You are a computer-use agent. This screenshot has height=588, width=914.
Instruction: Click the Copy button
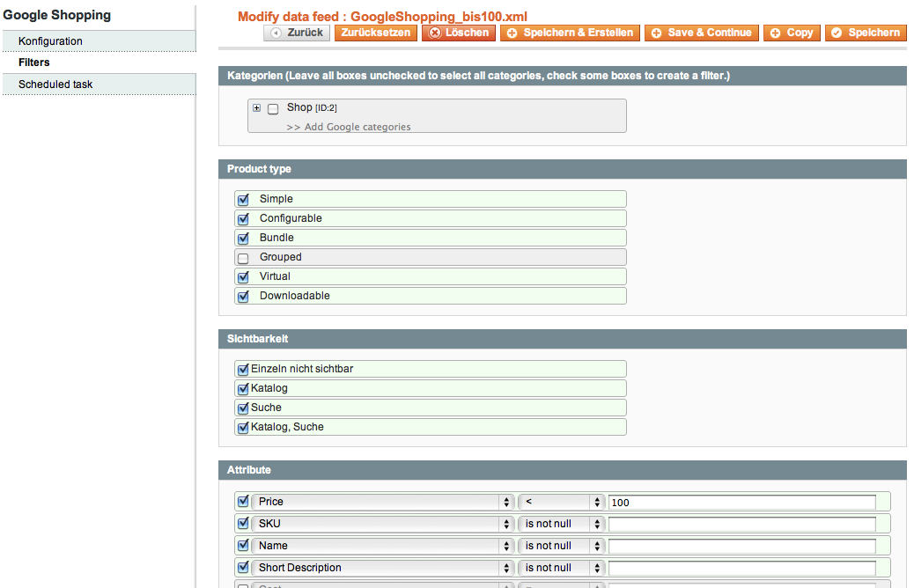coord(792,33)
